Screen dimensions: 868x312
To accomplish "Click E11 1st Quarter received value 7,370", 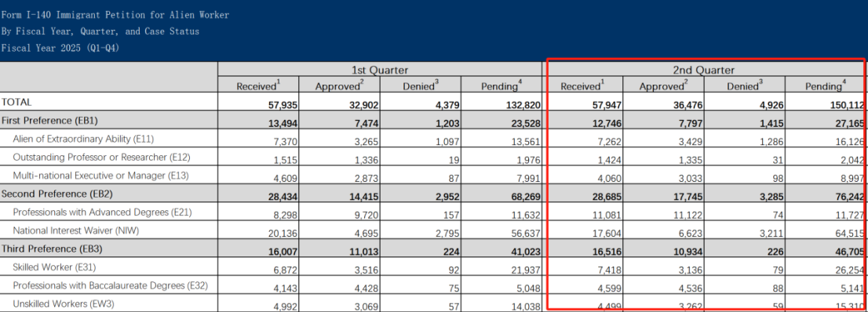I will pyautogui.click(x=285, y=142).
